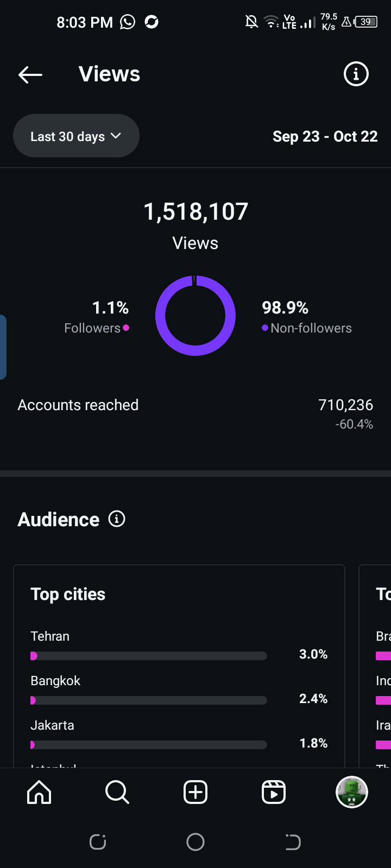Tap the Bangkok percentage bar

pos(149,700)
